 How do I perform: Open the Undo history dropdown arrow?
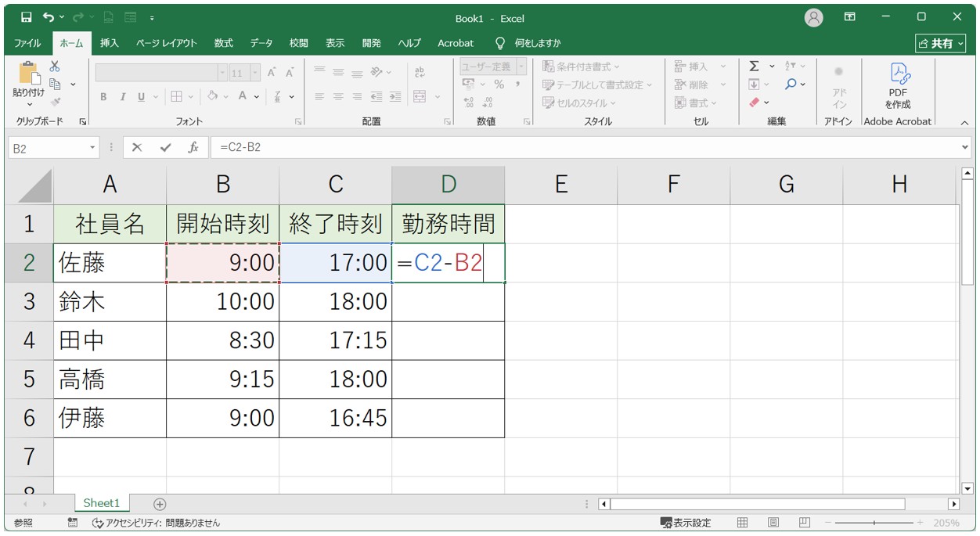[x=61, y=17]
